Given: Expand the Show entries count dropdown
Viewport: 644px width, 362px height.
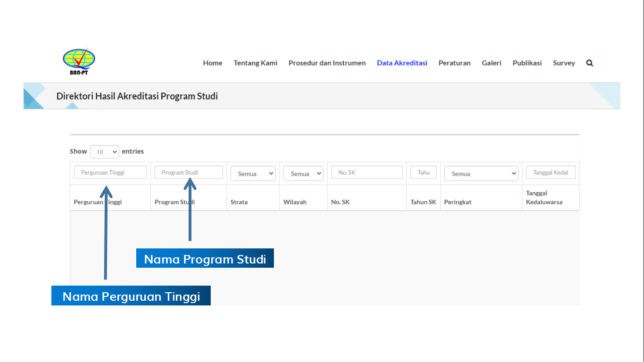Looking at the screenshot, I should pos(105,152).
